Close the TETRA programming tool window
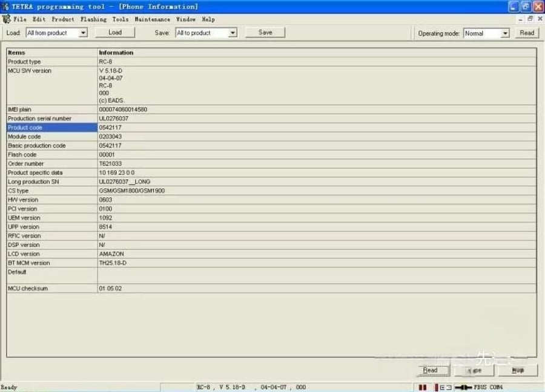The width and height of the screenshot is (545, 392). 538,7
